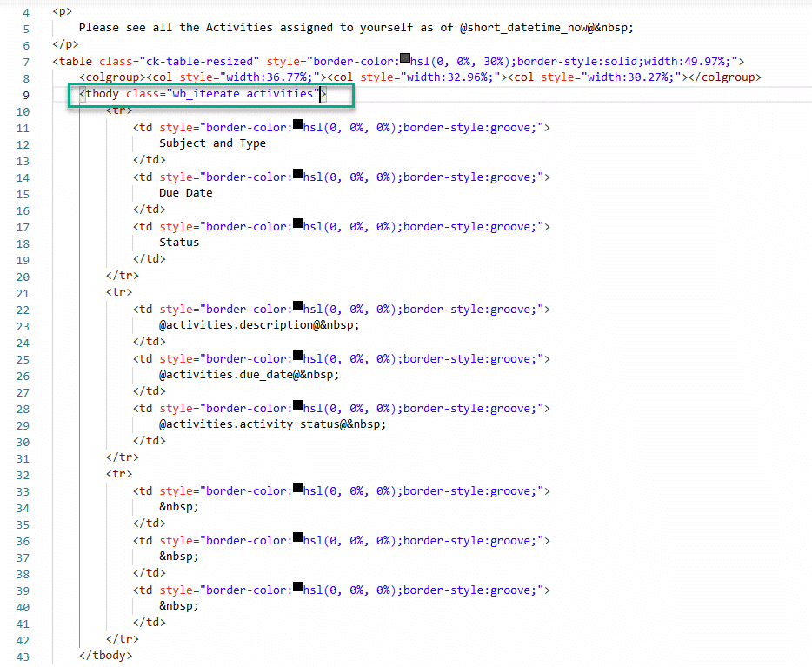Click "width:49.97%;" on line 7
Image resolution: width=812 pixels, height=667 pixels.
pyautogui.click(x=687, y=62)
